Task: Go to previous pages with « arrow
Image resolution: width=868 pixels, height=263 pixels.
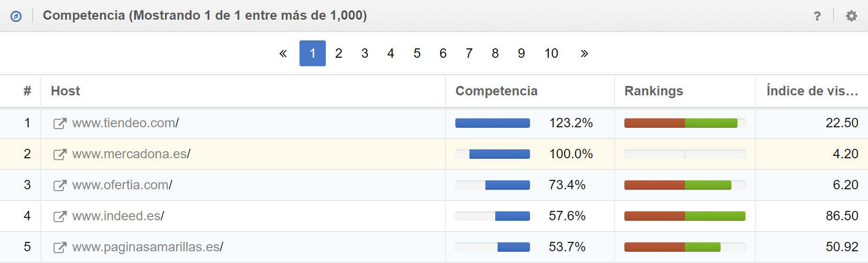Action: coord(283,54)
